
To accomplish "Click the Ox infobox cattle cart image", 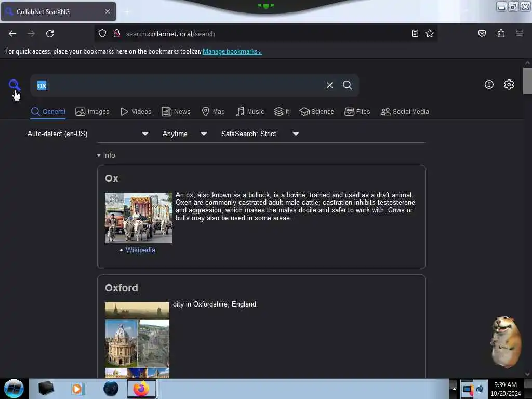I will click(138, 218).
